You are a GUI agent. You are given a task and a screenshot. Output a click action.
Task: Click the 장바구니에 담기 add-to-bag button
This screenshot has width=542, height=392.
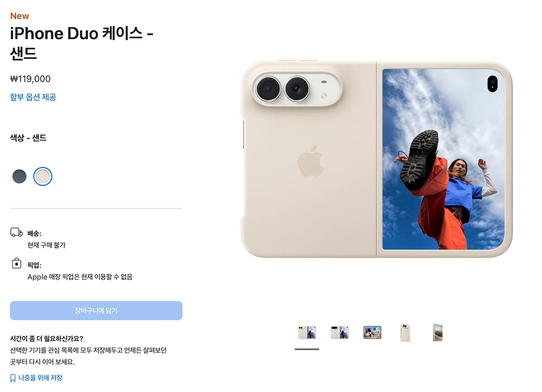point(96,311)
